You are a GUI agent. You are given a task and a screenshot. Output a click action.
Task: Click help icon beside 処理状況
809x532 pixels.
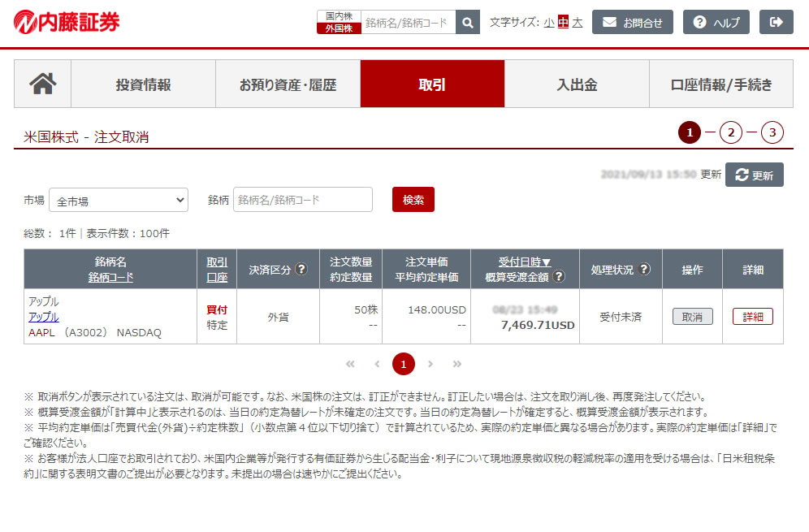[645, 269]
